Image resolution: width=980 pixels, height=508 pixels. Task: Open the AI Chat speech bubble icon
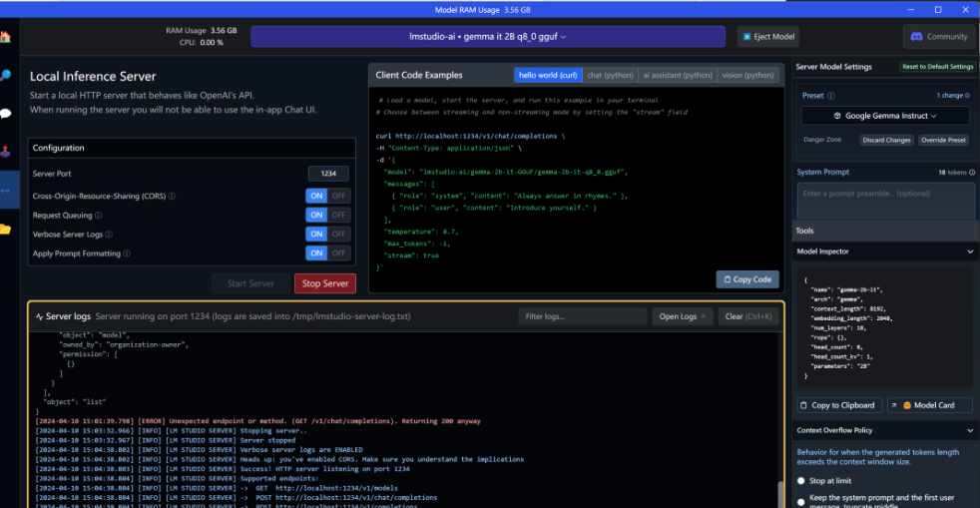click(x=5, y=113)
